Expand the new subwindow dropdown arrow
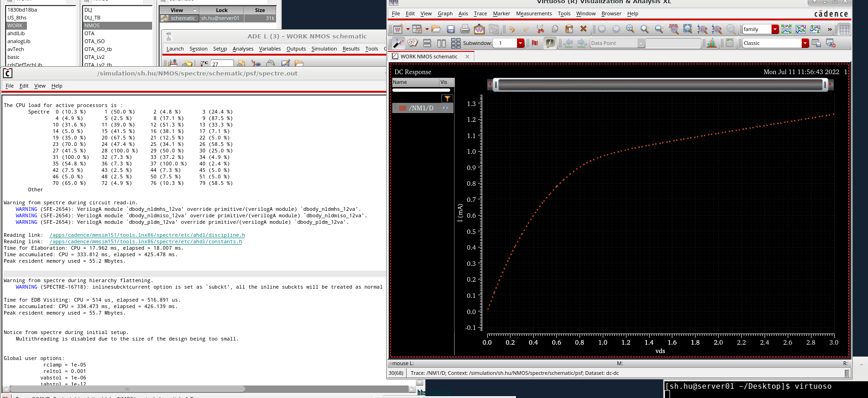Viewport: 868px width, 398px height. coord(427,29)
